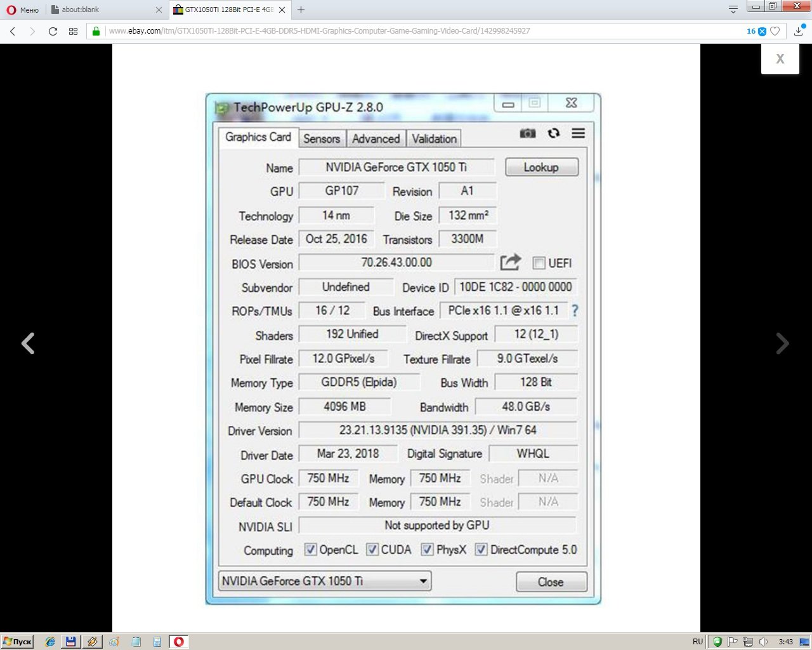Open the Opera Меню button
812x650 pixels.
22,10
